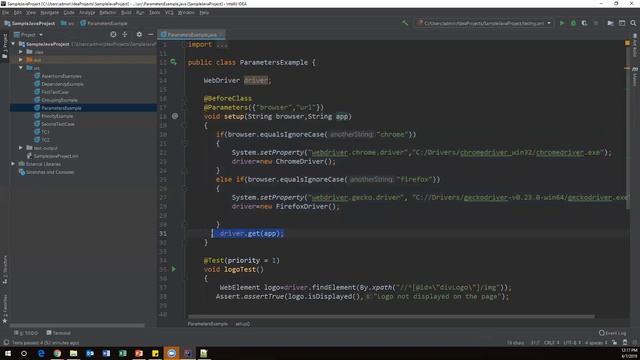Open the Help menu
The width and height of the screenshot is (640, 360).
(x=204, y=13)
